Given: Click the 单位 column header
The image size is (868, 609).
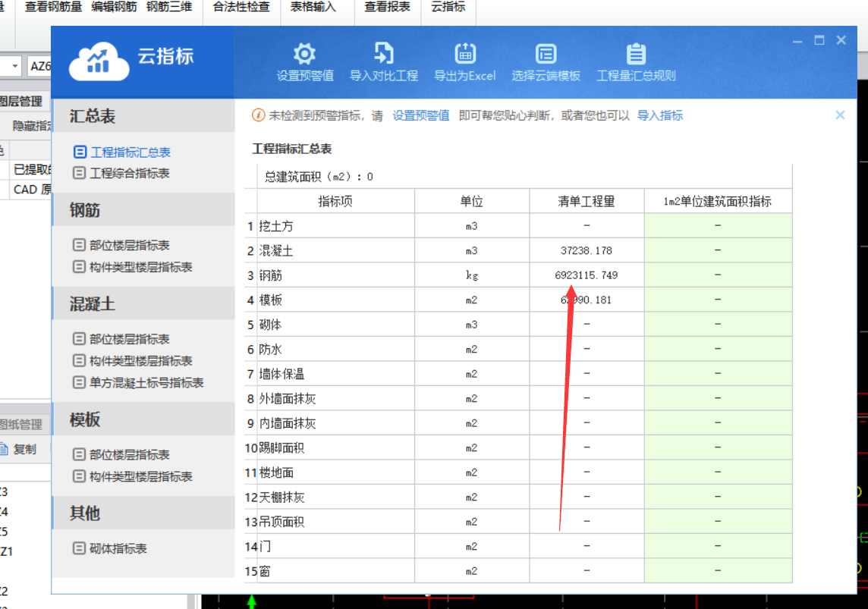Looking at the screenshot, I should pos(472,201).
